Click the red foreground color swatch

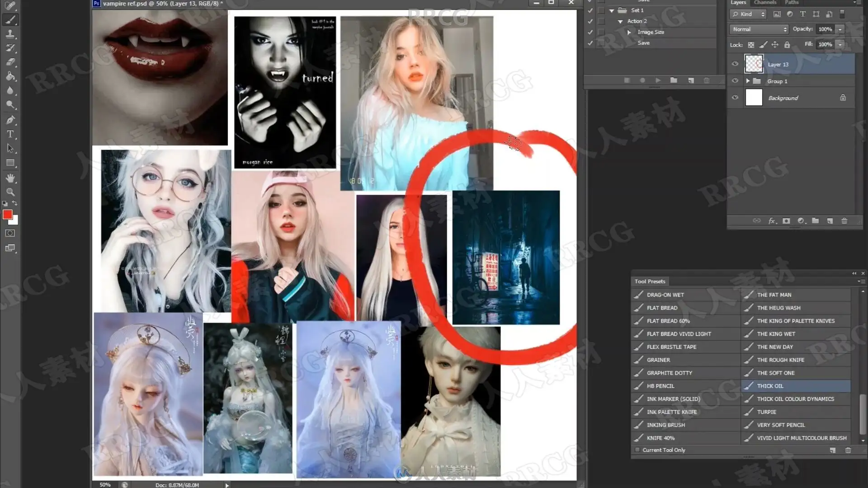pyautogui.click(x=7, y=215)
